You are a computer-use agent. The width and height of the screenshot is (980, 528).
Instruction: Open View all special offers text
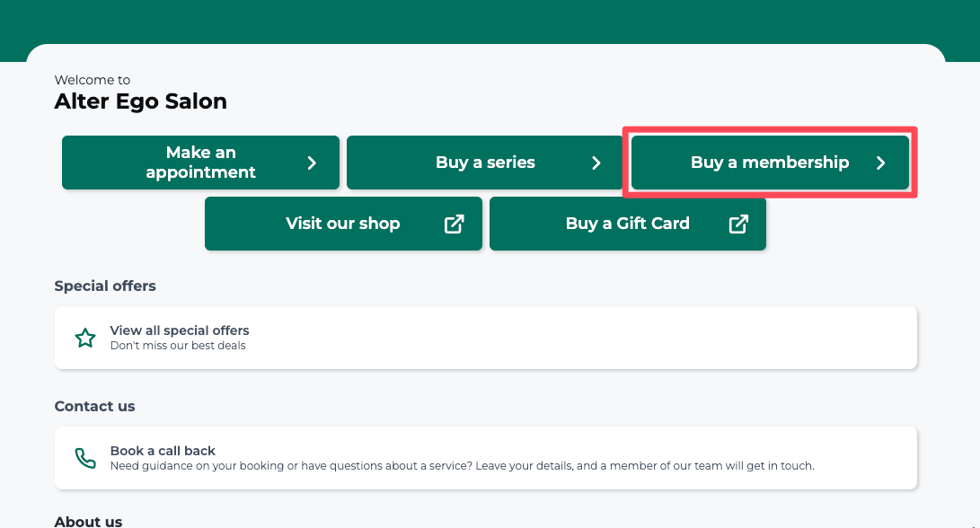point(180,330)
